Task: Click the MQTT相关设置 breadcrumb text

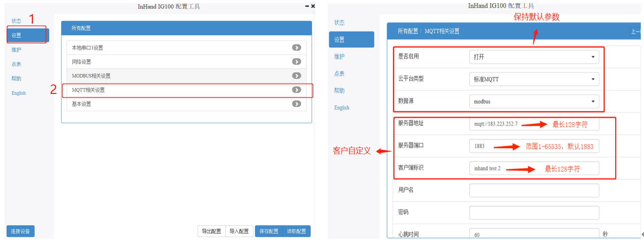Action: 442,31
